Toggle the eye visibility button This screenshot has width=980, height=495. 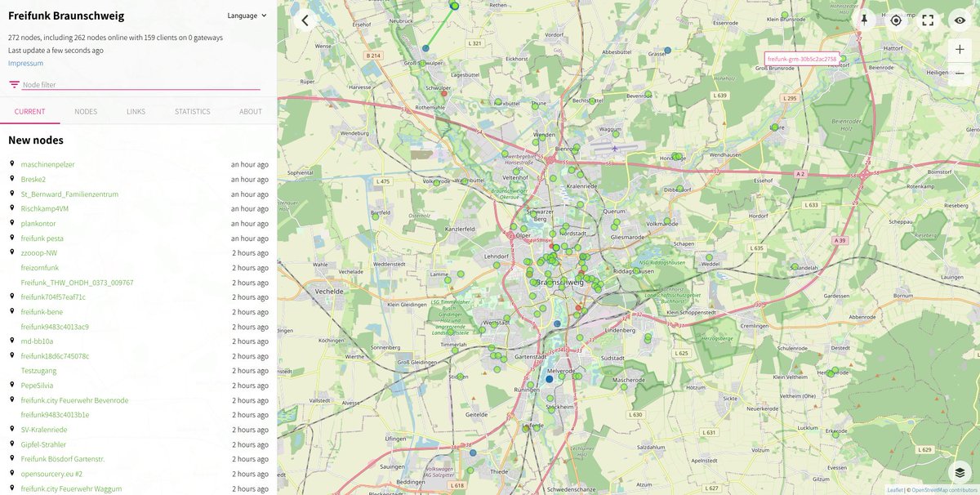point(960,20)
